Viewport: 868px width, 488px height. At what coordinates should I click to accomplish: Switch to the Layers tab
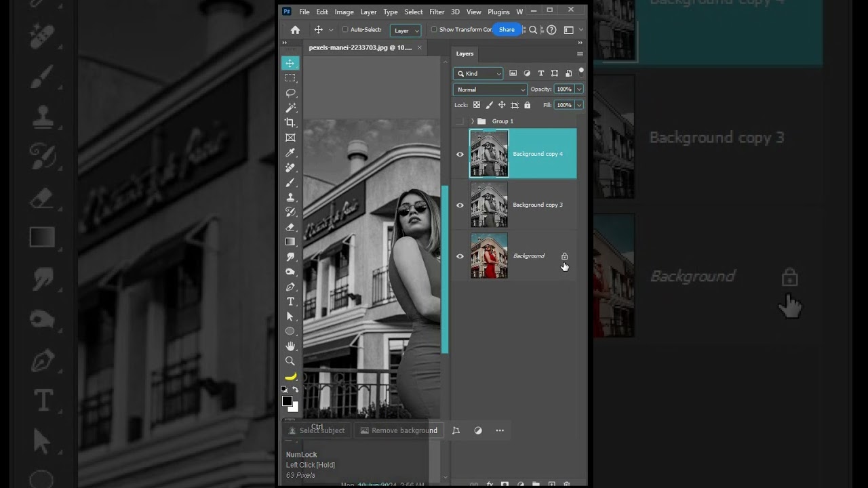(x=465, y=54)
